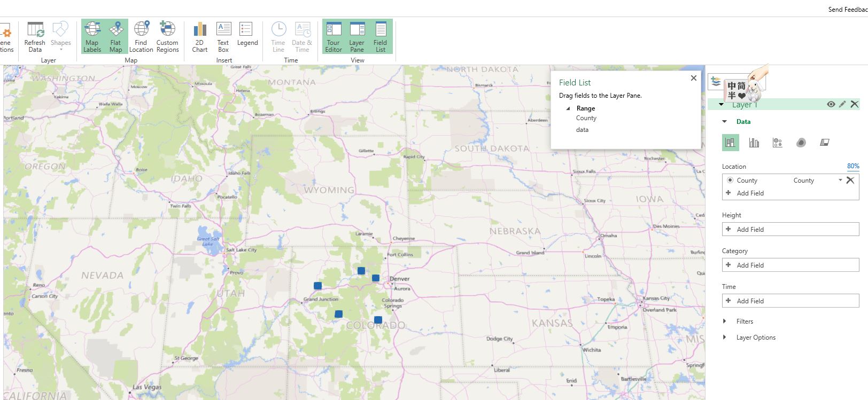Click Add Field under Location
Image resolution: width=868 pixels, height=400 pixels.
tap(750, 193)
